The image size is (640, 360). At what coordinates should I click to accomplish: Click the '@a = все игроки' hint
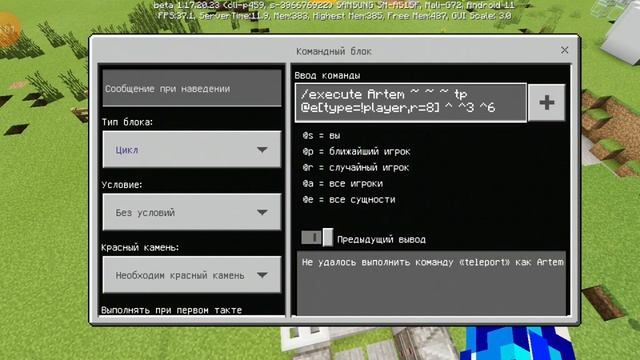[x=342, y=184]
